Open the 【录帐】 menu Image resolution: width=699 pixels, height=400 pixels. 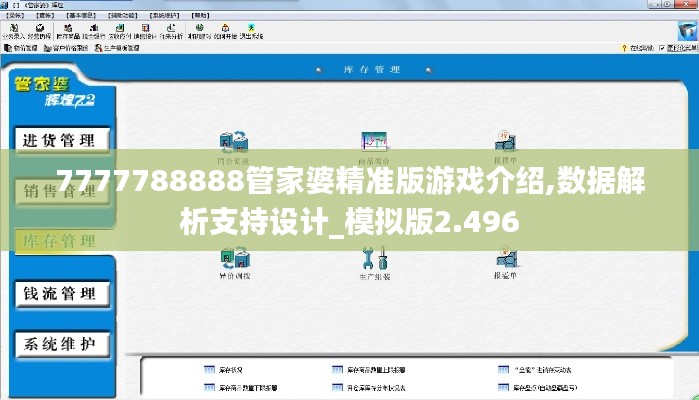coord(16,15)
